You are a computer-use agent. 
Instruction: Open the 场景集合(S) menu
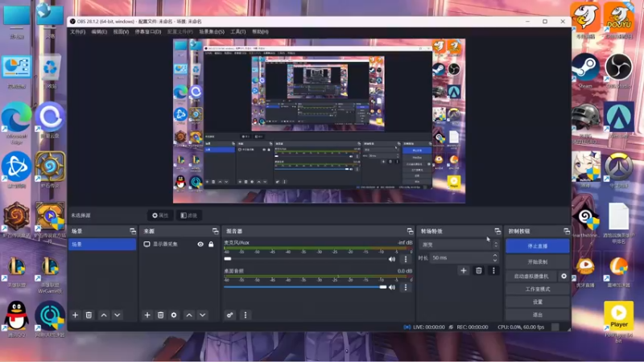pos(212,31)
